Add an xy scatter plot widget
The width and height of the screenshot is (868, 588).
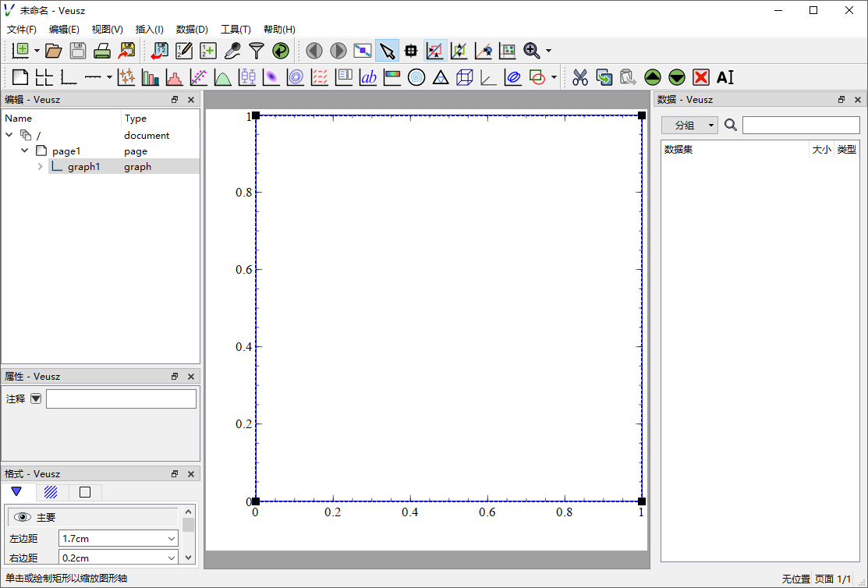[126, 77]
